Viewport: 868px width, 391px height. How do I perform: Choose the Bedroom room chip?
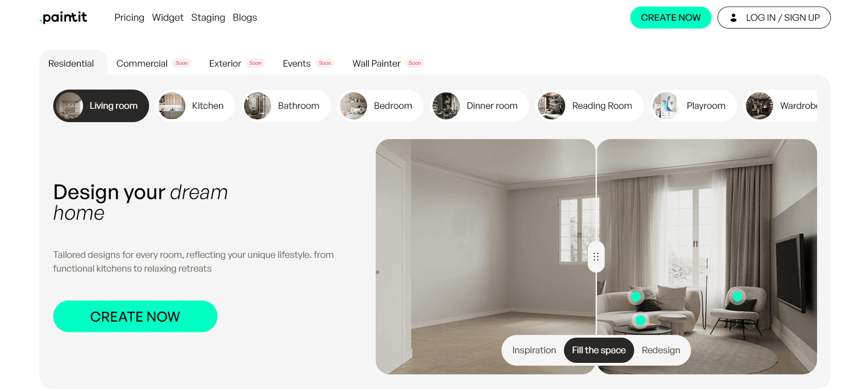pyautogui.click(x=380, y=106)
